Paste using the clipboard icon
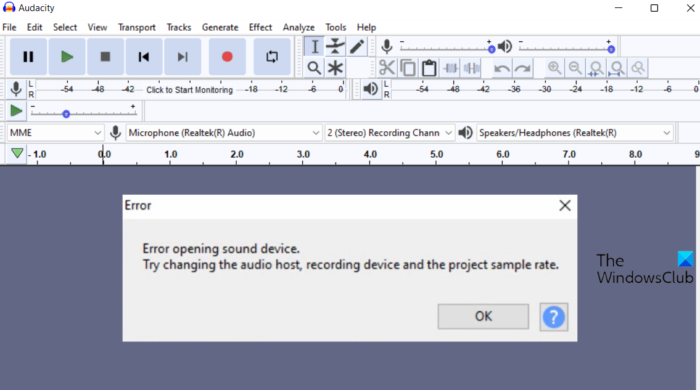 (429, 68)
